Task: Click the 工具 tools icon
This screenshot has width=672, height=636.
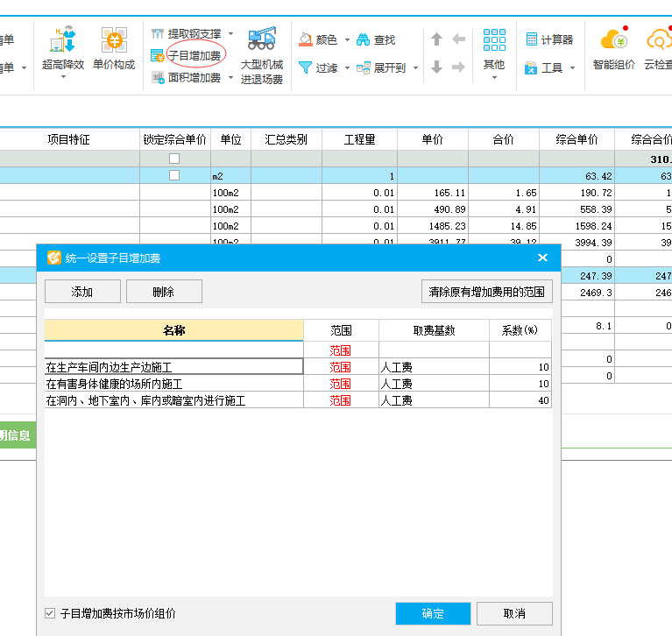Action: [x=531, y=67]
